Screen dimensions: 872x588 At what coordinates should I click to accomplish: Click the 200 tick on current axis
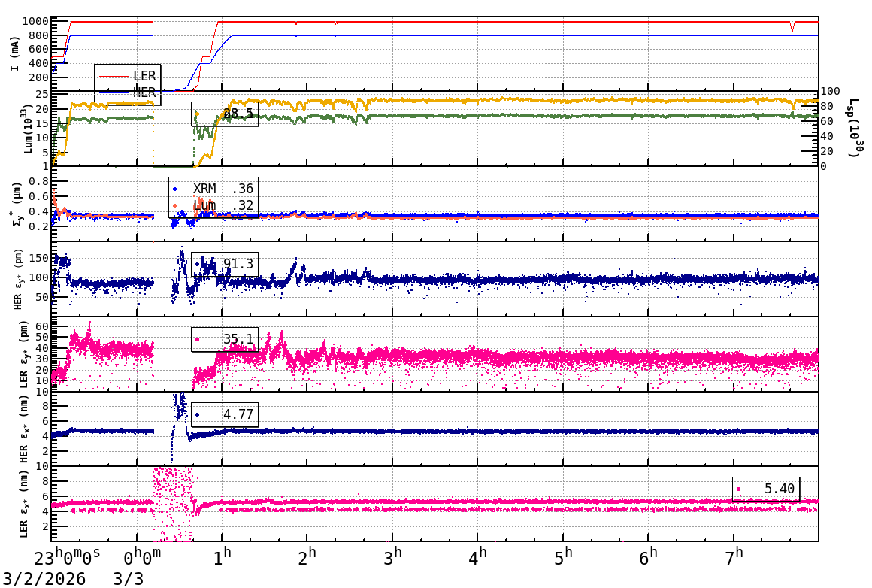pos(39,77)
